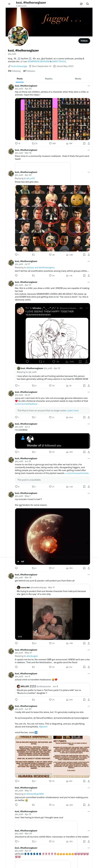Click the Follow button
The width and height of the screenshot is (98, 868).
point(84,41)
